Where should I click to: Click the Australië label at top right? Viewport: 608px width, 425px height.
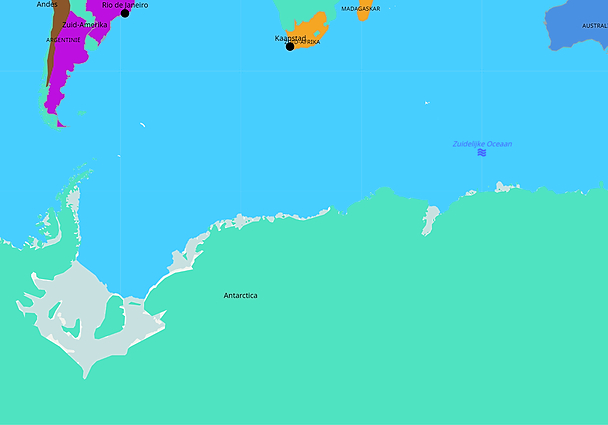[x=594, y=26]
